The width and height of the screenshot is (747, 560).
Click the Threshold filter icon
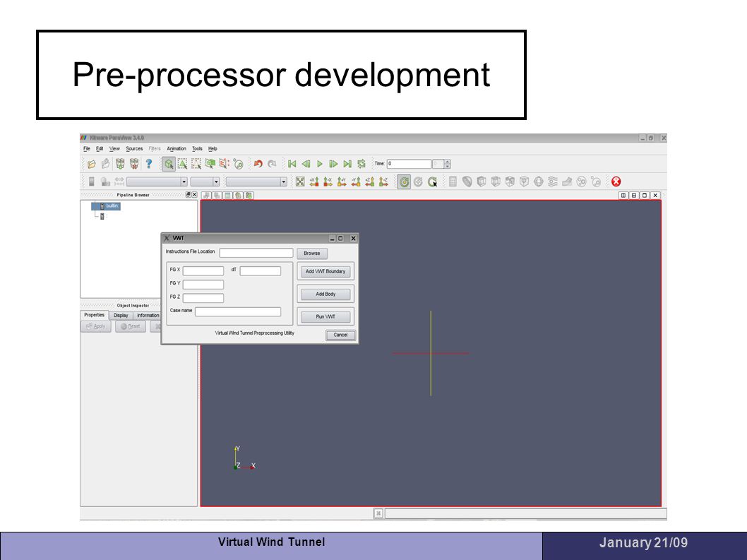pyautogui.click(x=510, y=181)
